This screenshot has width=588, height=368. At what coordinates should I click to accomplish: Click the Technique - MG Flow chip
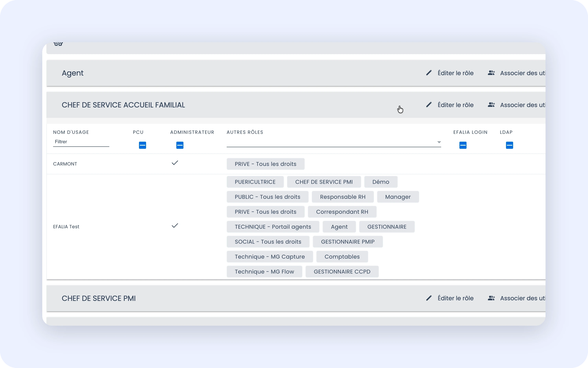[x=264, y=272]
